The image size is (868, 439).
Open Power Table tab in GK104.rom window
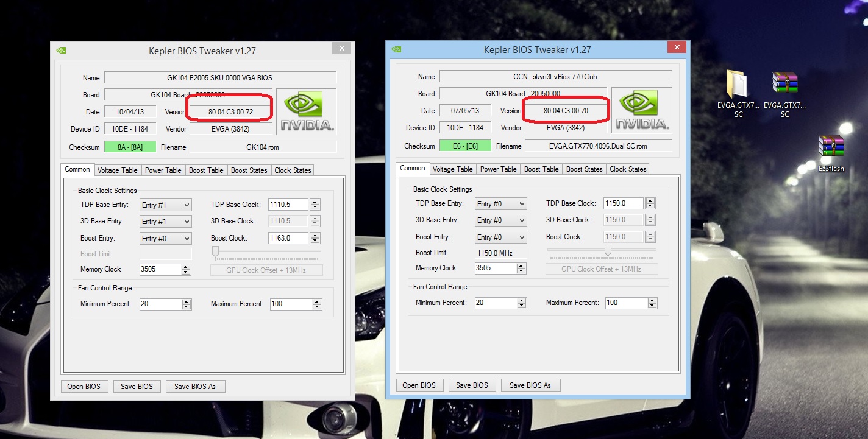click(x=163, y=170)
